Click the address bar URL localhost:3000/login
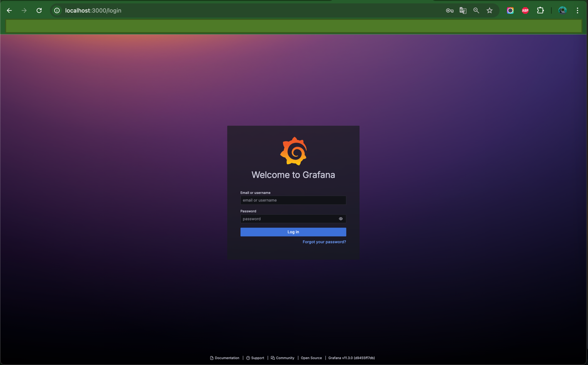 click(93, 10)
